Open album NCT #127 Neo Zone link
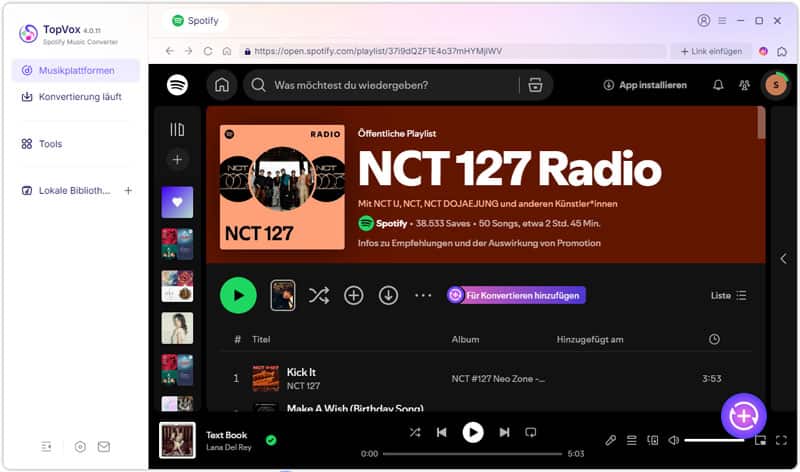This screenshot has width=800, height=472. coord(498,379)
